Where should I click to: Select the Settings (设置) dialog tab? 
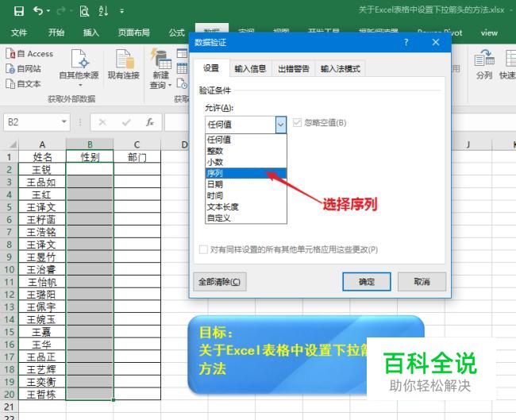(x=211, y=68)
